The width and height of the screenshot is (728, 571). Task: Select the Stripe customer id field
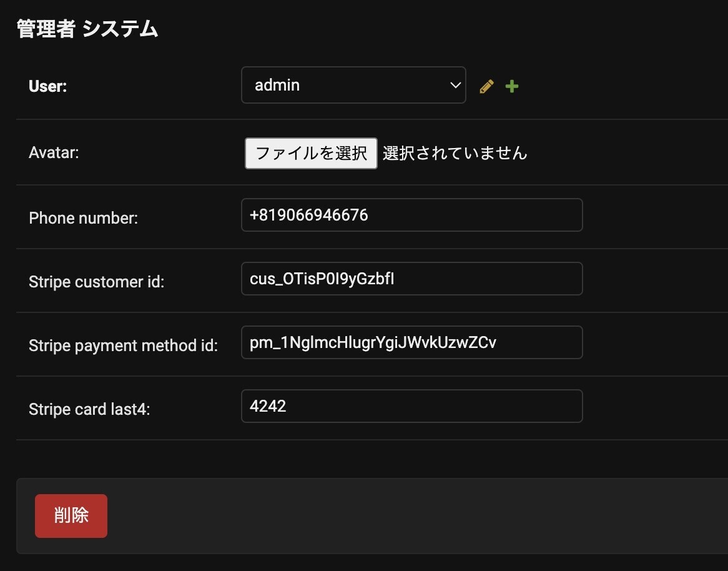click(x=412, y=279)
